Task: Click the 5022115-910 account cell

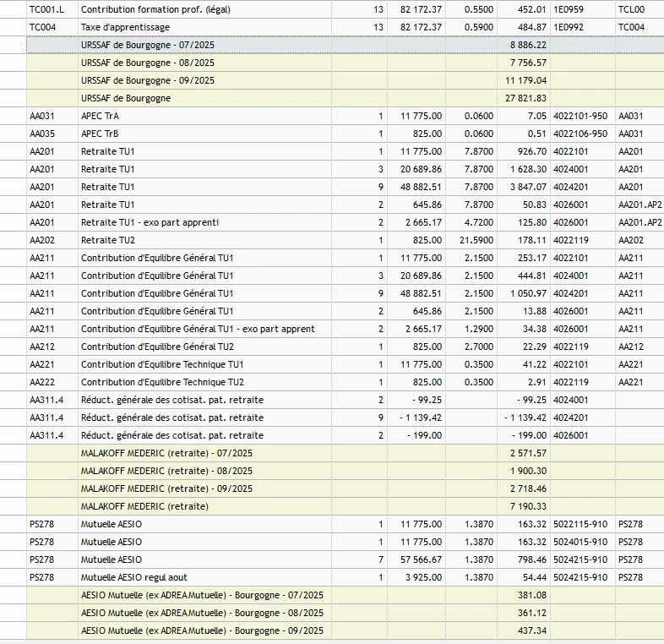Action: pyautogui.click(x=580, y=524)
